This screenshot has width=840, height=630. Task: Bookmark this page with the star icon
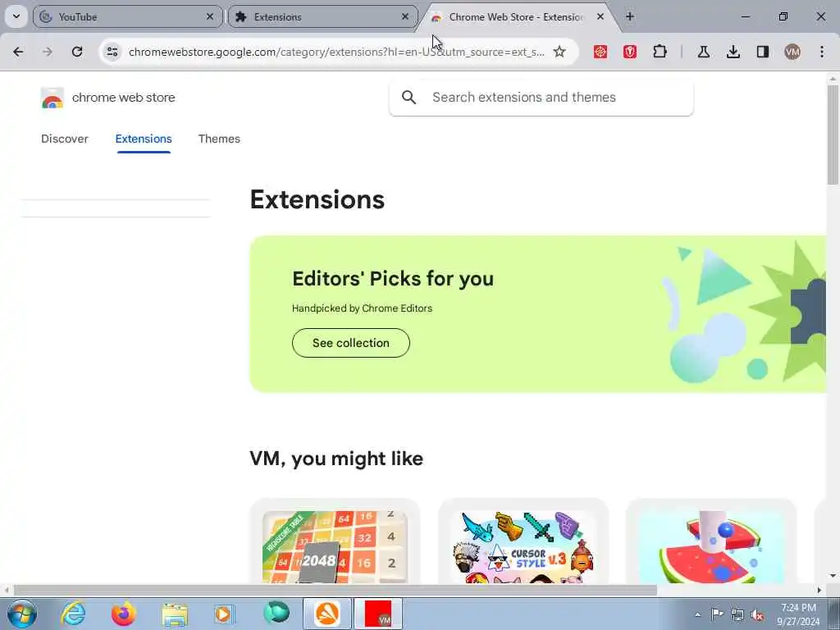point(559,52)
